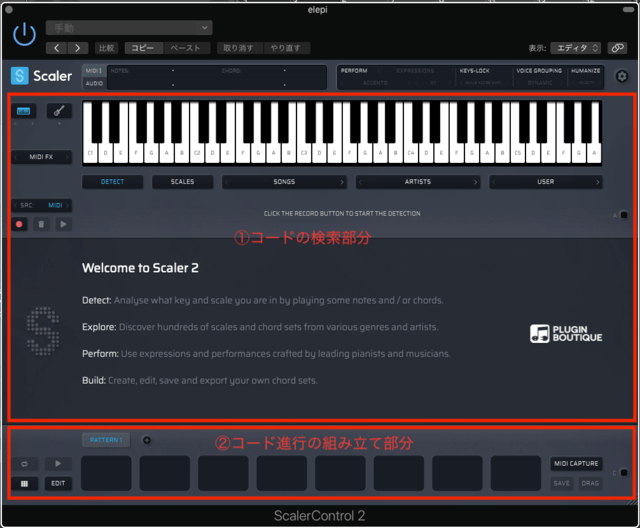This screenshot has height=528, width=640.
Task: Add a new pattern with plus icon
Action: pyautogui.click(x=147, y=440)
